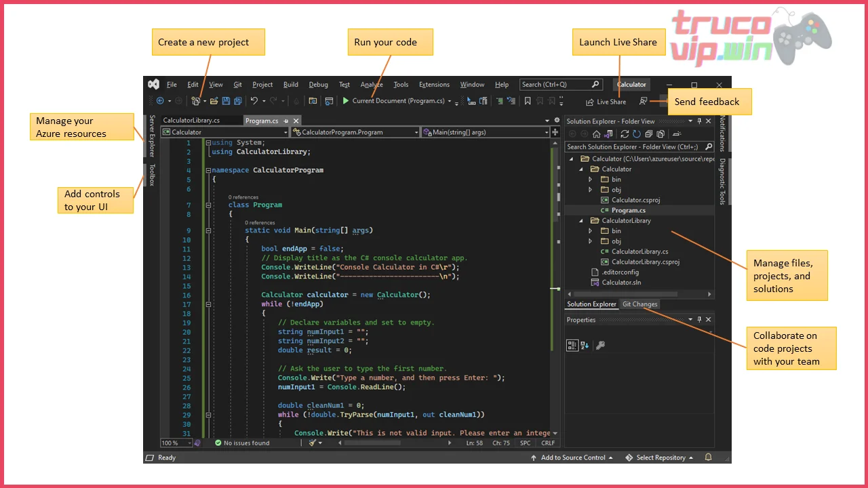Collapse the Calculator root folder node

[x=571, y=159]
